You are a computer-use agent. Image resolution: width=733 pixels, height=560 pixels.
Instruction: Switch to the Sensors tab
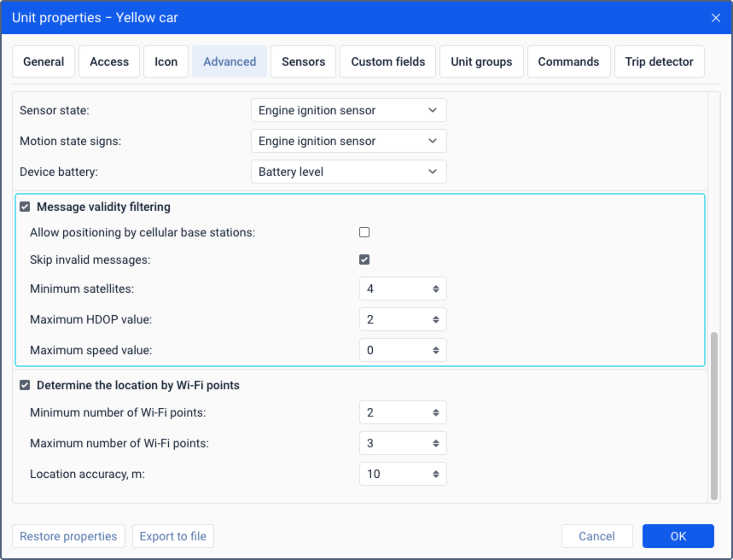tap(303, 61)
